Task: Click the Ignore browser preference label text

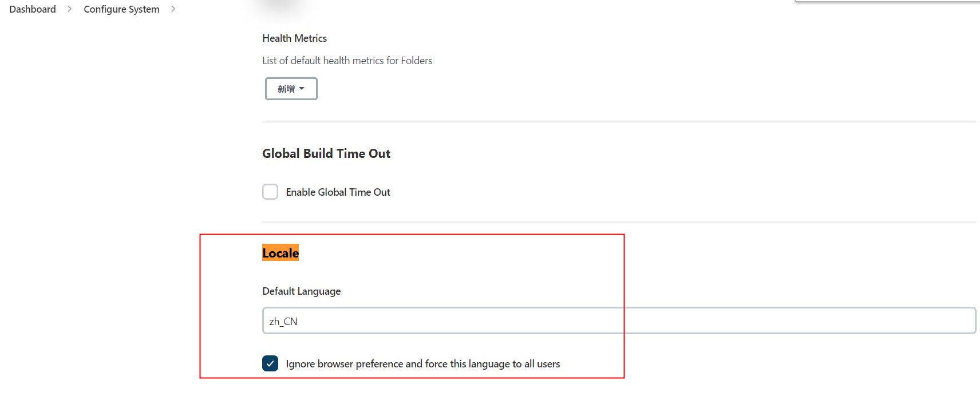Action: coord(422,364)
